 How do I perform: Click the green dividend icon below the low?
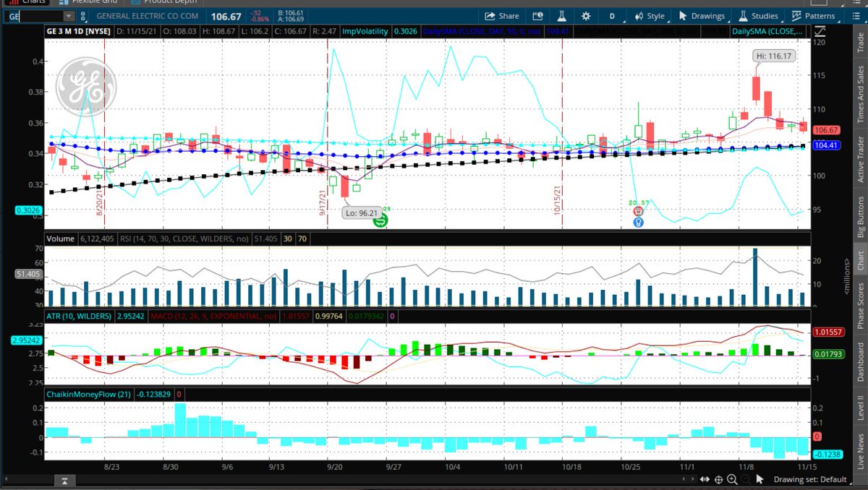tap(380, 220)
